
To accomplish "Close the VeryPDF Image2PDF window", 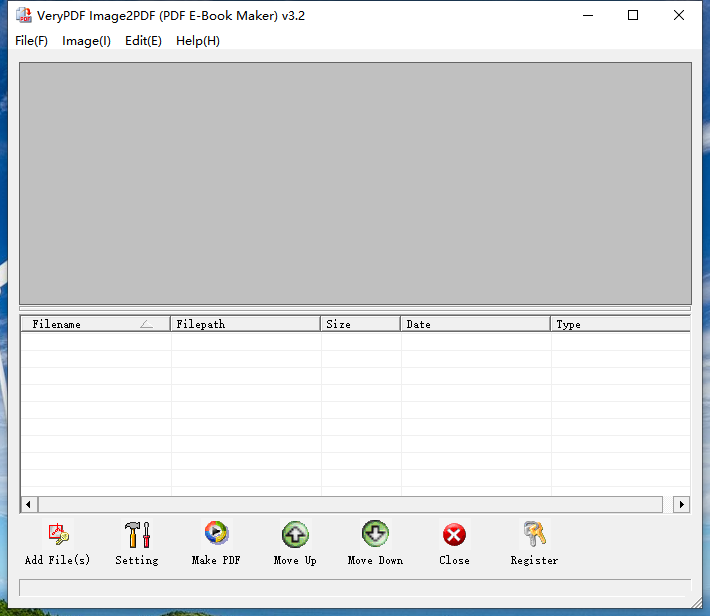I will (x=679, y=15).
